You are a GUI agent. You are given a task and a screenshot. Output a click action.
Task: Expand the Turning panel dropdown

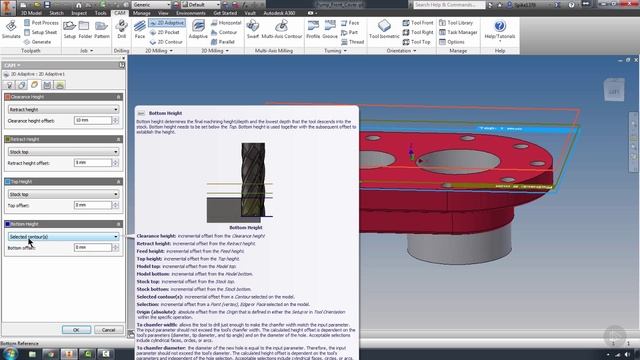[335, 51]
